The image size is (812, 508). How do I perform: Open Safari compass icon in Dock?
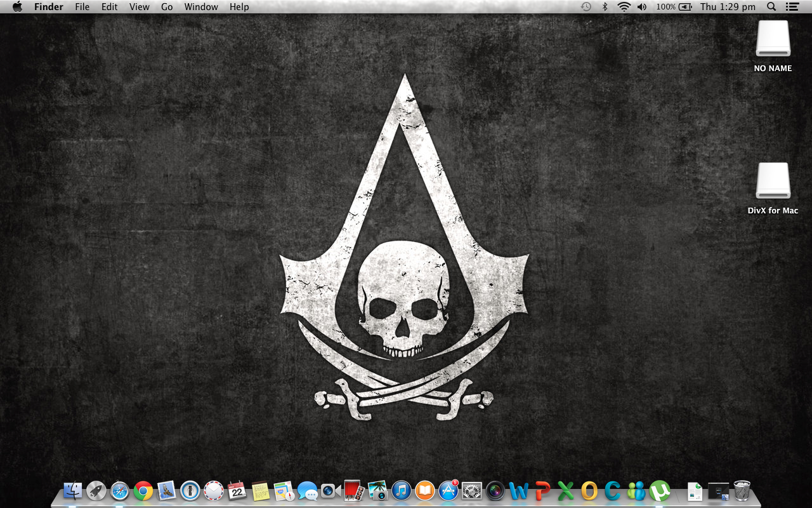(120, 490)
